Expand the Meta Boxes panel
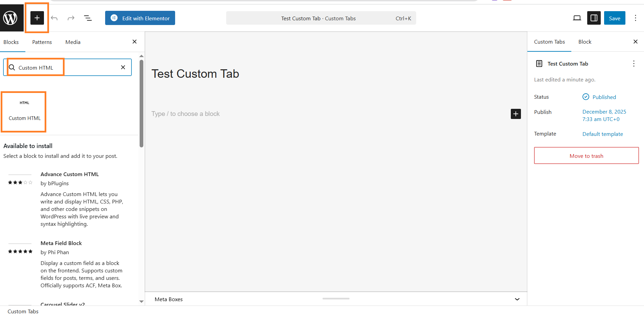Viewport: 644px width, 315px height. pyautogui.click(x=517, y=299)
